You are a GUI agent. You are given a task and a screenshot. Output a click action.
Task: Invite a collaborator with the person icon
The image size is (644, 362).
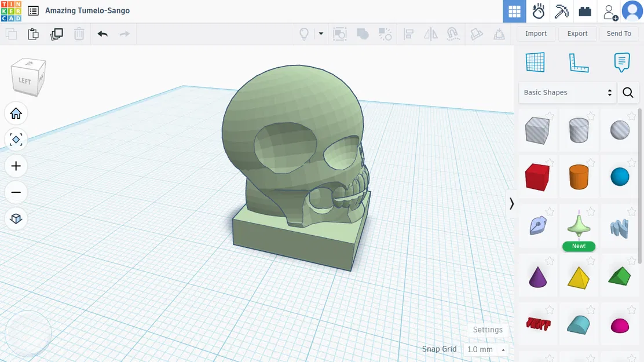coord(609,12)
